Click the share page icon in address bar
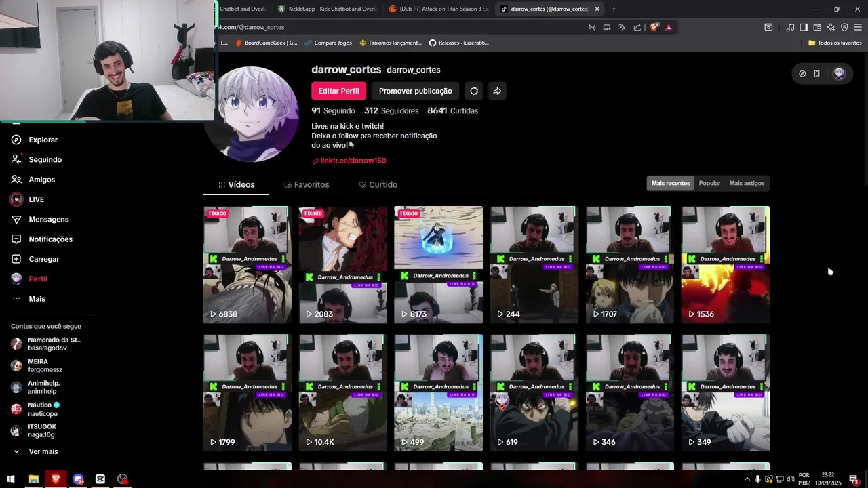 (637, 27)
